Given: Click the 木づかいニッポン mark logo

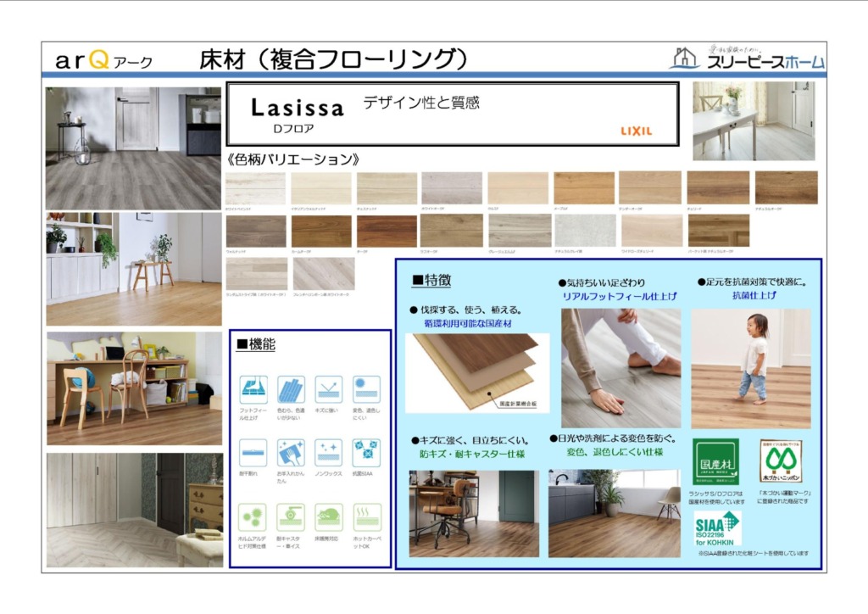Looking at the screenshot, I should [780, 461].
